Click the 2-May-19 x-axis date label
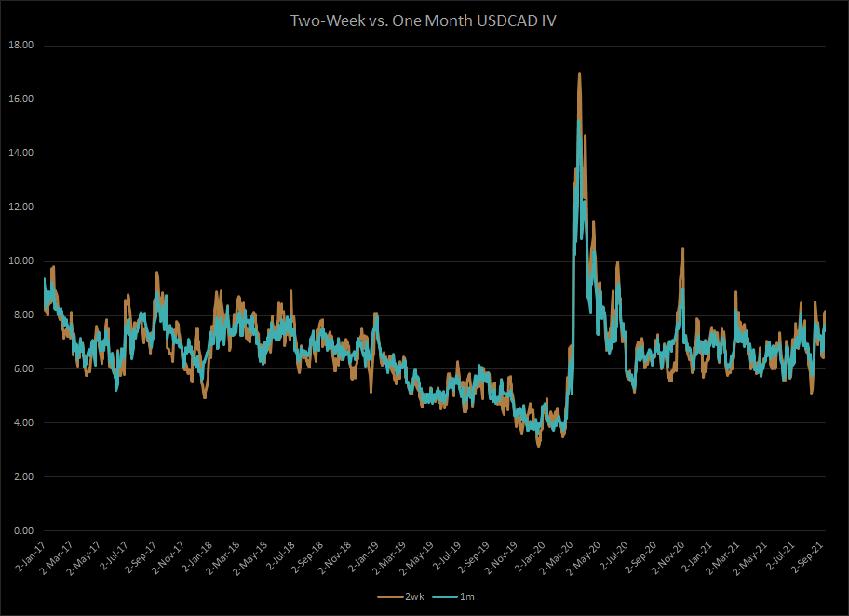 [x=417, y=557]
